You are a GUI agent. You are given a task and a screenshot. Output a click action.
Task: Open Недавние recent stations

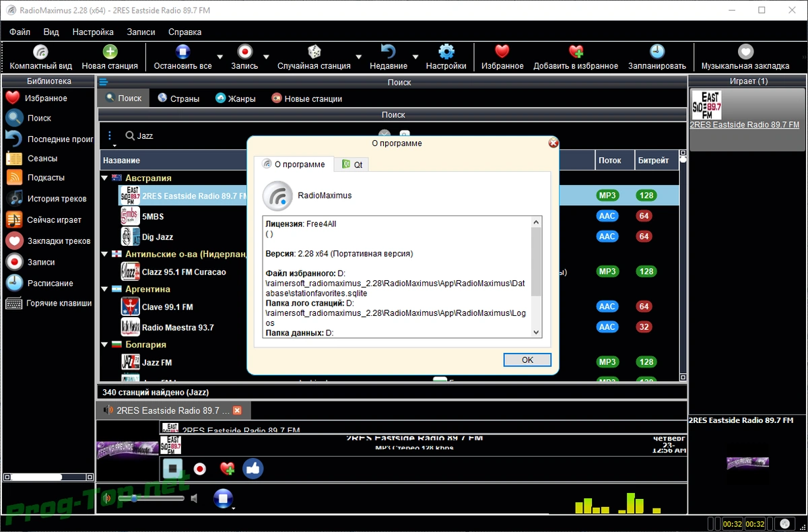(x=389, y=57)
